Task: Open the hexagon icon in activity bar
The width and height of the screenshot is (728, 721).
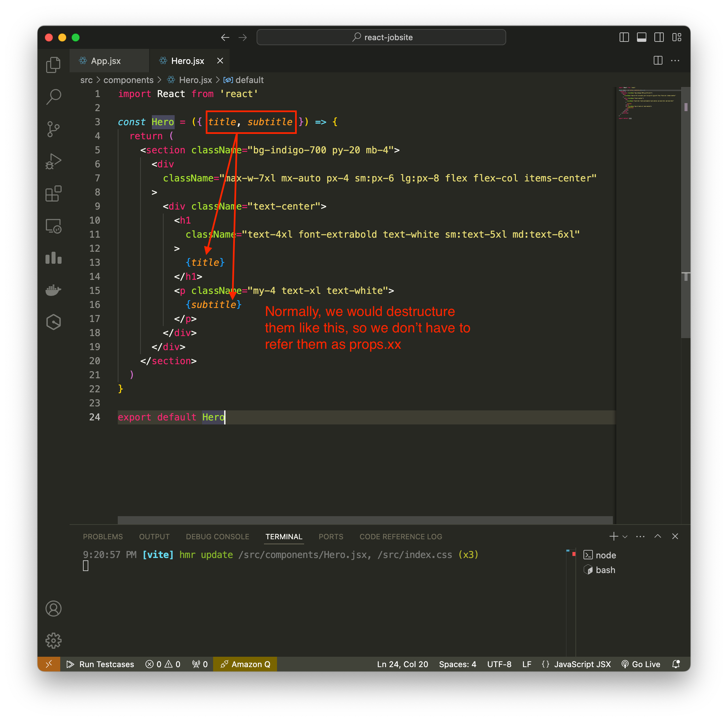Action: click(x=53, y=322)
